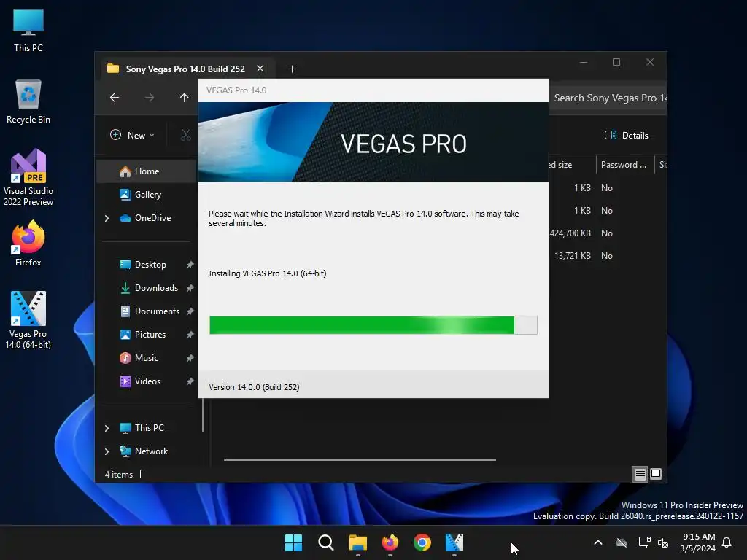Show hidden system tray icons
The image size is (747, 560).
click(598, 542)
